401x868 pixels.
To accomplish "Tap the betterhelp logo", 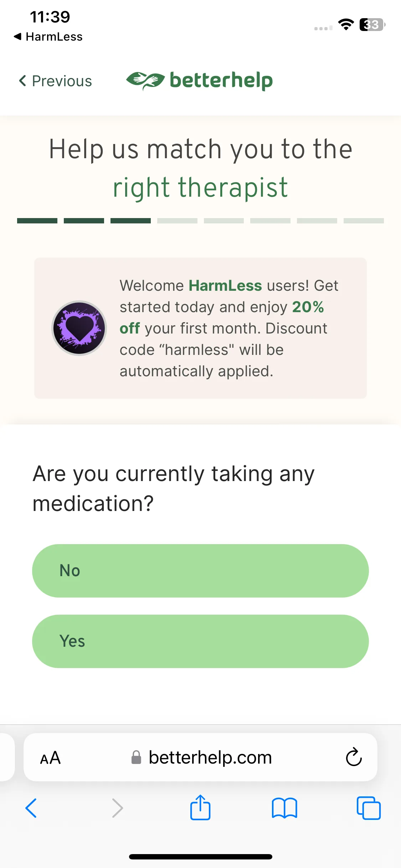I will pyautogui.click(x=199, y=81).
